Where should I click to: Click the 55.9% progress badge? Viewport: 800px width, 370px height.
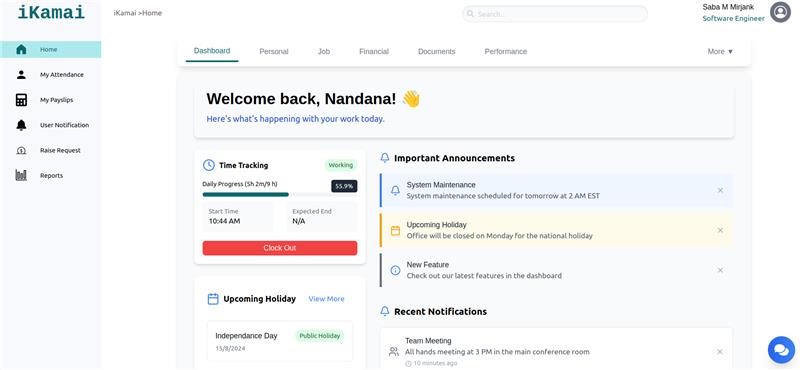tap(344, 186)
